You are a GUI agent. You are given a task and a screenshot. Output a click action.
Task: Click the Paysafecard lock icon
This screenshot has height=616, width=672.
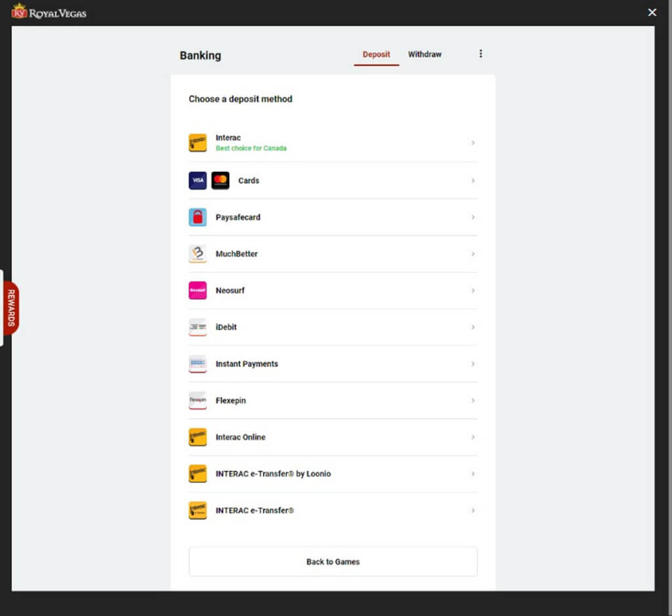tap(198, 217)
